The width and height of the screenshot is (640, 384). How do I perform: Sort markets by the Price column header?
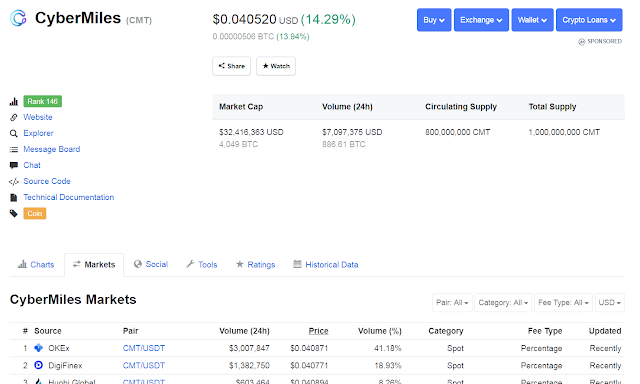pyautogui.click(x=318, y=331)
